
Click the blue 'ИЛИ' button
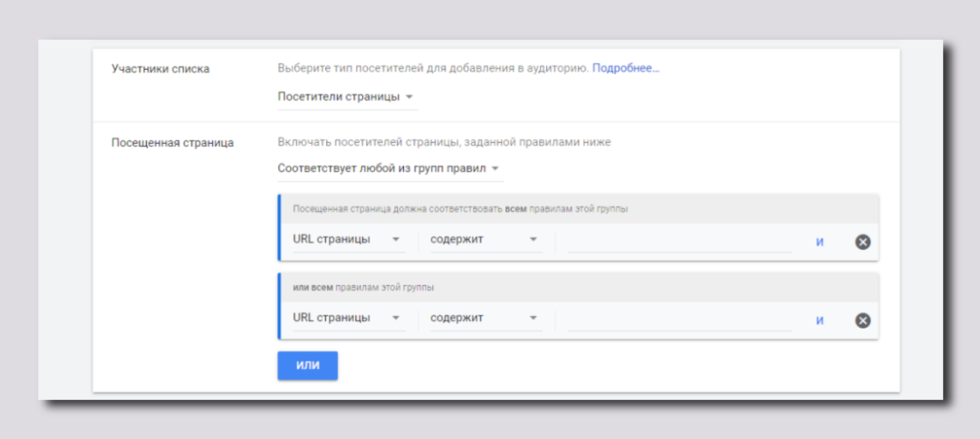(308, 366)
